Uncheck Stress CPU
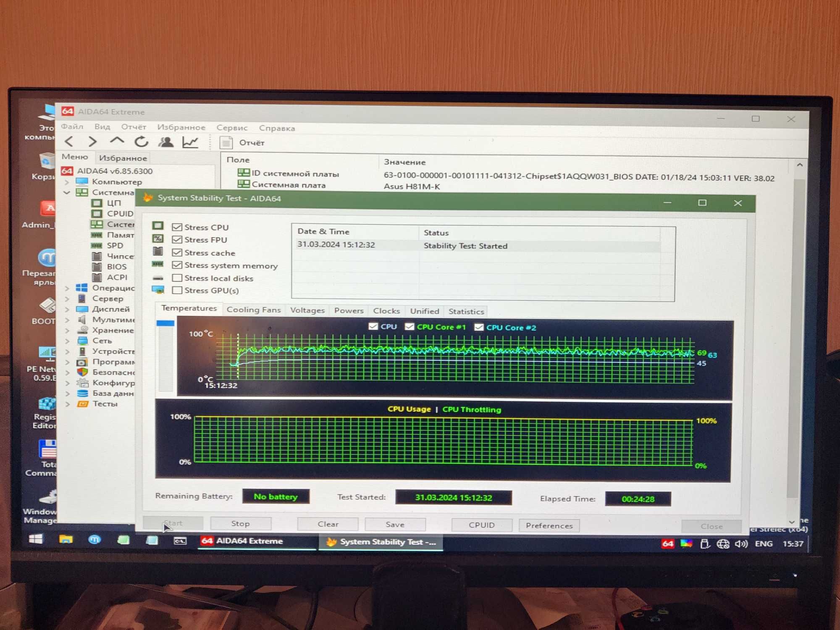The image size is (840, 630). click(x=177, y=227)
